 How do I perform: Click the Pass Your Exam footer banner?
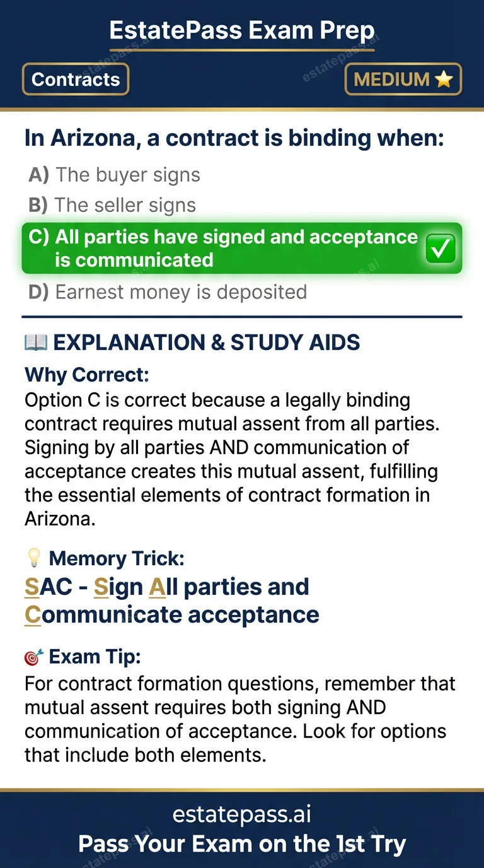click(x=242, y=843)
